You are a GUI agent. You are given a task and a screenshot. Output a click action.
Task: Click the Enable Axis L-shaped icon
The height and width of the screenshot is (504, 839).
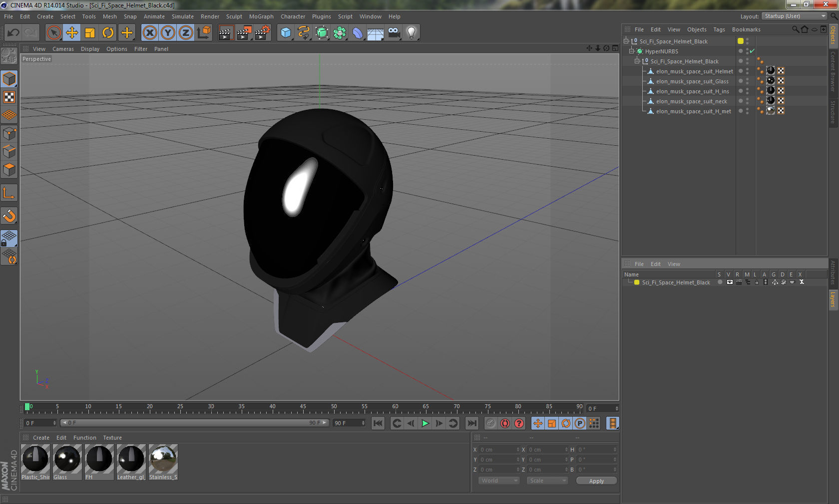(9, 193)
